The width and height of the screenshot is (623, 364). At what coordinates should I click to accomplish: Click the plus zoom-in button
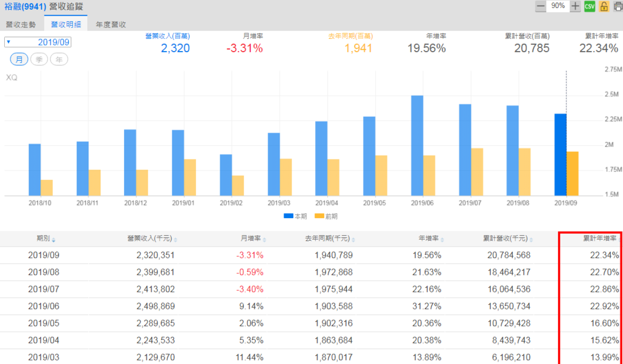click(x=576, y=6)
